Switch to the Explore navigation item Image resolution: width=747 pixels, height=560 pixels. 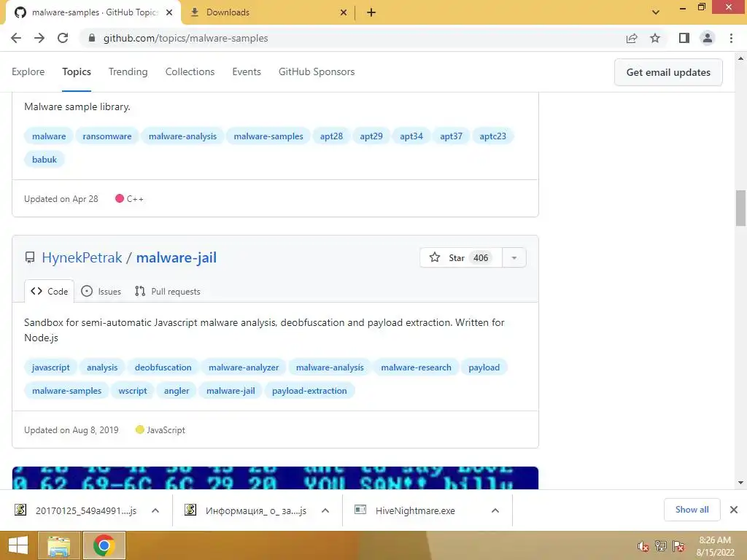point(28,71)
